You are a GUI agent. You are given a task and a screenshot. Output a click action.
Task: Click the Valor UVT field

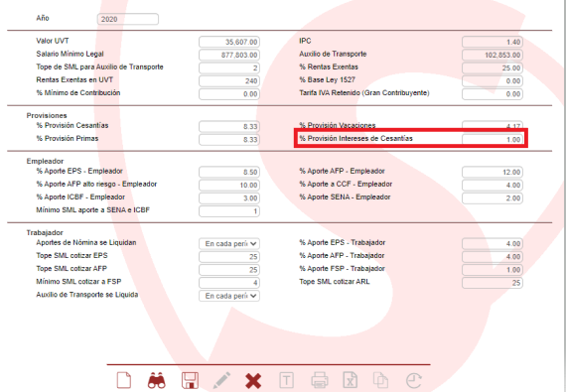(x=229, y=42)
